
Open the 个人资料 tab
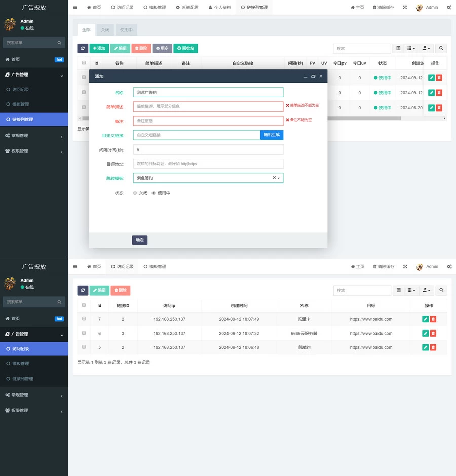pos(220,8)
